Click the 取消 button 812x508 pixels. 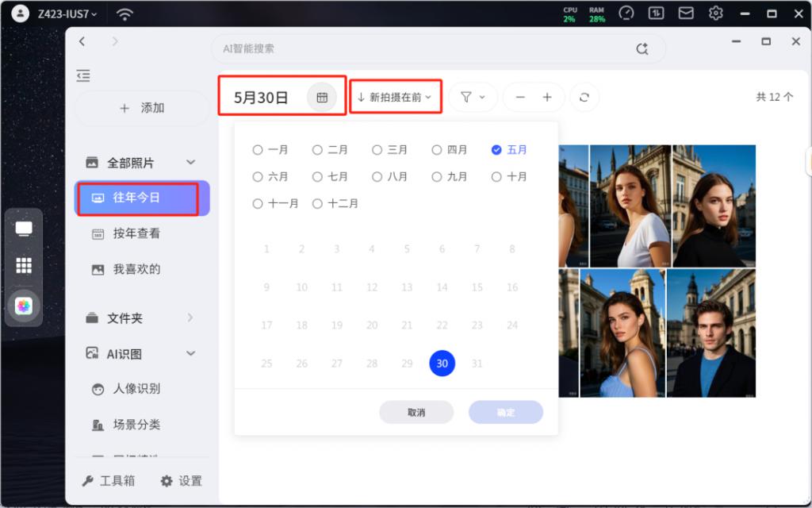(416, 412)
